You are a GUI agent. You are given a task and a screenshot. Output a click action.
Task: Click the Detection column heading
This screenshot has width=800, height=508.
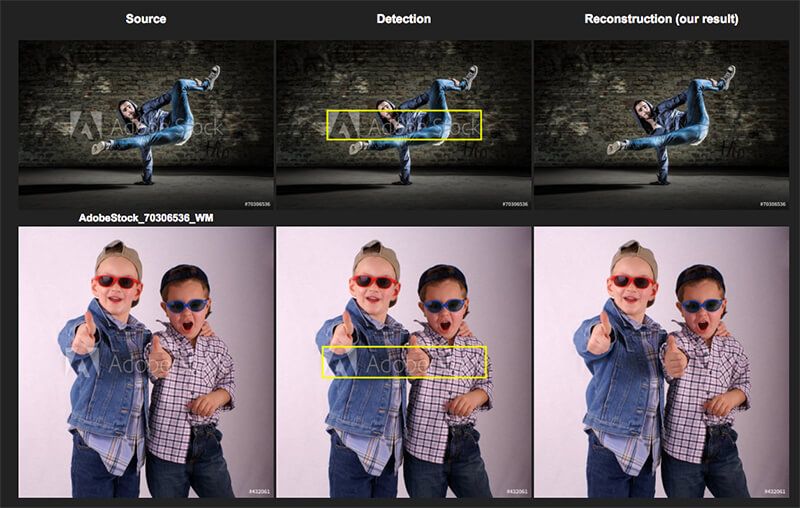coord(403,19)
